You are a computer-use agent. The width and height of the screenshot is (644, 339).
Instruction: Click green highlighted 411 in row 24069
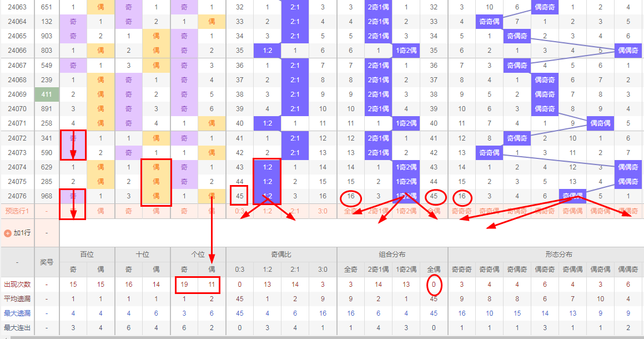(x=47, y=94)
